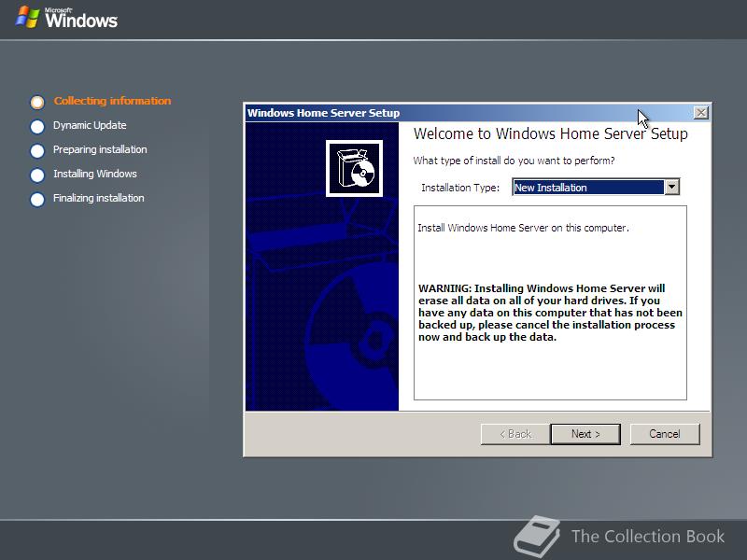747x560 pixels.
Task: Click the 'Collecting information' step text
Action: (112, 101)
